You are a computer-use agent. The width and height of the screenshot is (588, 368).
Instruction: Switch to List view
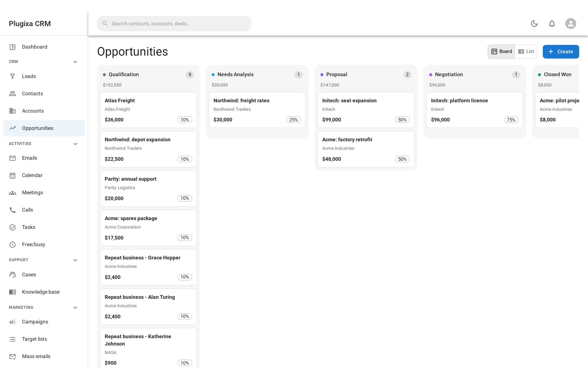tap(526, 52)
